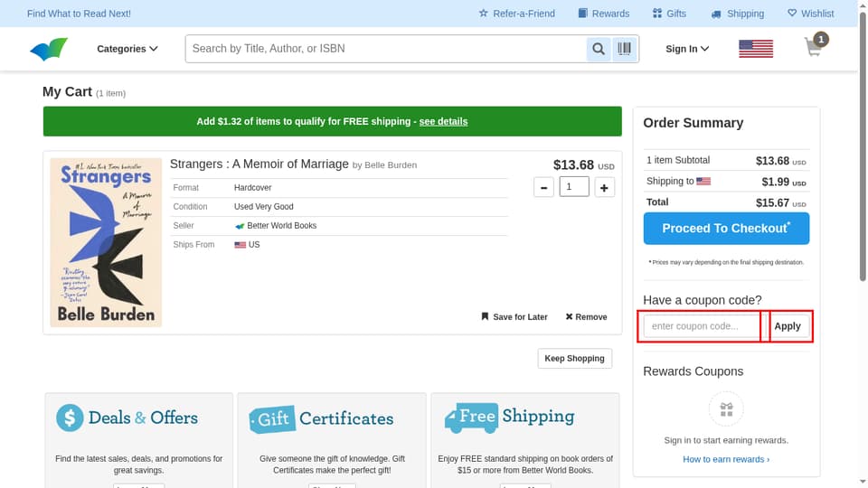Image resolution: width=868 pixels, height=488 pixels.
Task: Decrease quantity with minus button
Action: [x=543, y=188]
